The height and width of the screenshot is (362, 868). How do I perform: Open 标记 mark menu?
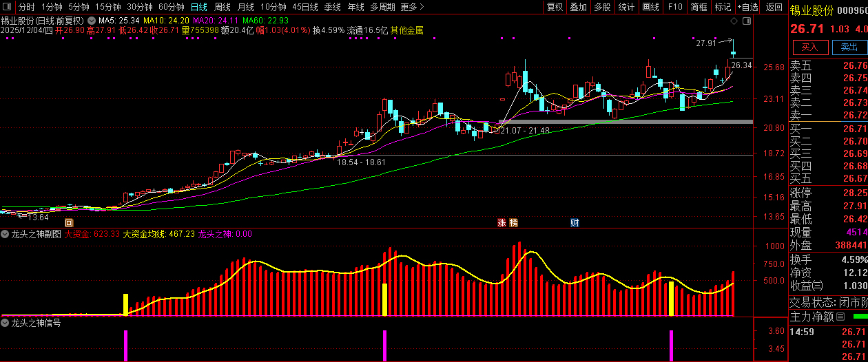tap(723, 7)
